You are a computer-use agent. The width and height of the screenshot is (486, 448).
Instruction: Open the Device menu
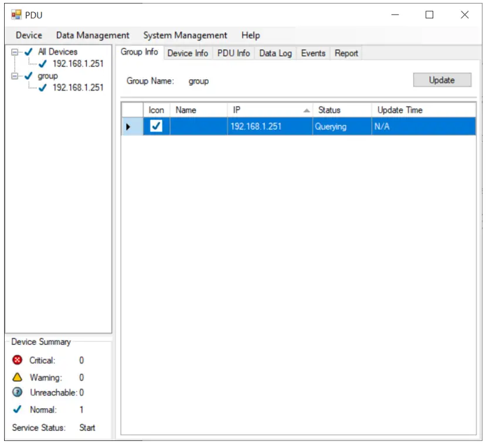pos(29,35)
